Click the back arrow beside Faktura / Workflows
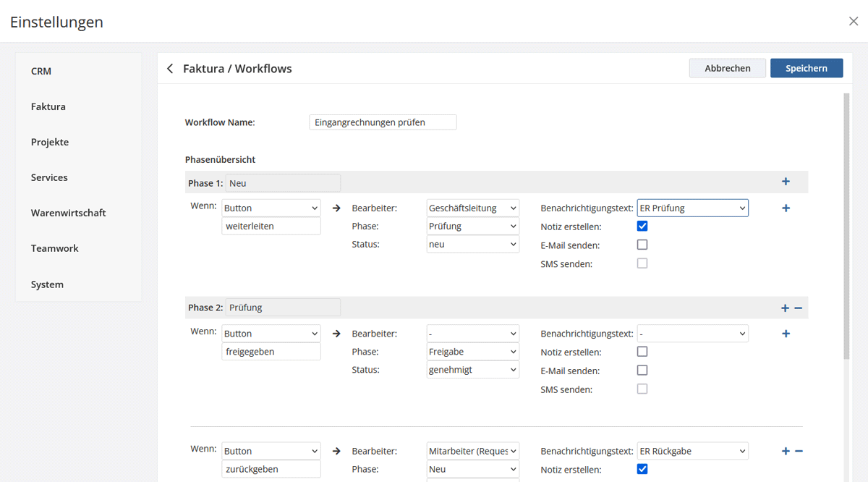 (x=170, y=69)
